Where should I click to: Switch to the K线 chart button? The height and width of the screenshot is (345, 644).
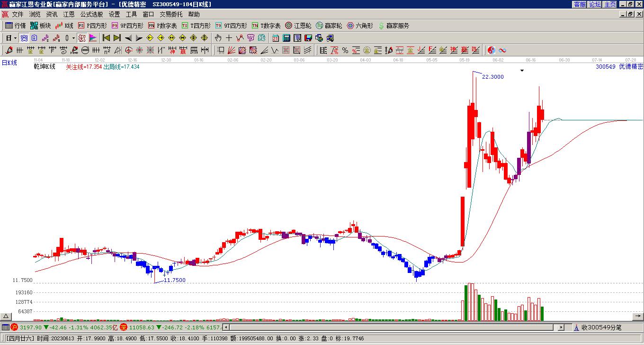click(64, 26)
